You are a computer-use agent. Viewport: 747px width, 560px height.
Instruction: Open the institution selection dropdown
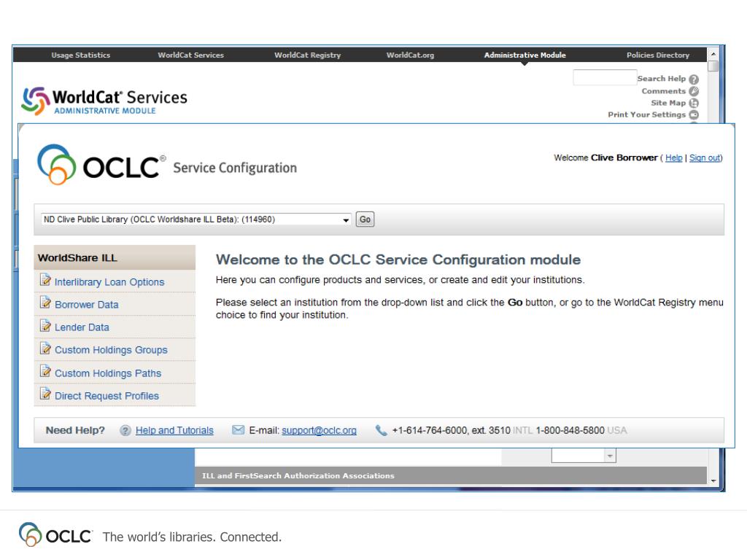(196, 219)
